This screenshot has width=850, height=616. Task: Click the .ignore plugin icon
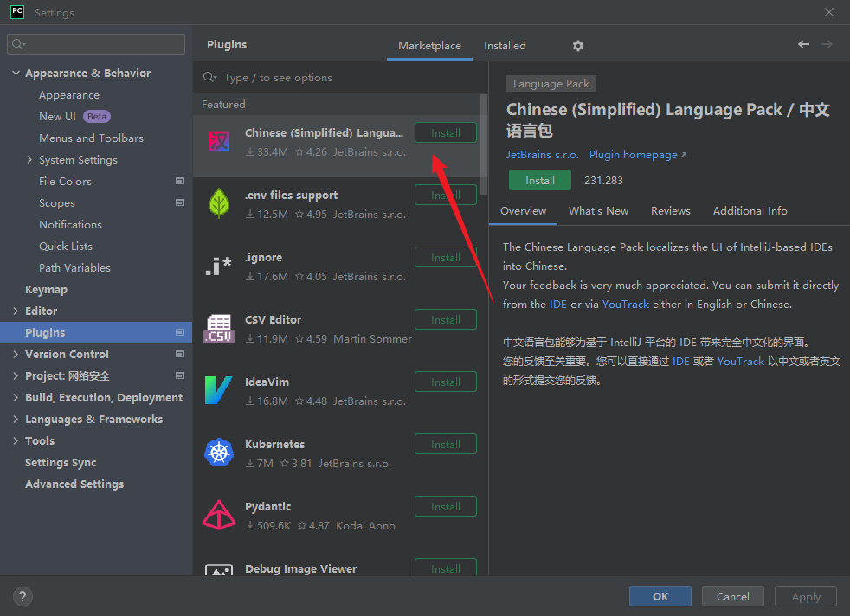coord(219,266)
